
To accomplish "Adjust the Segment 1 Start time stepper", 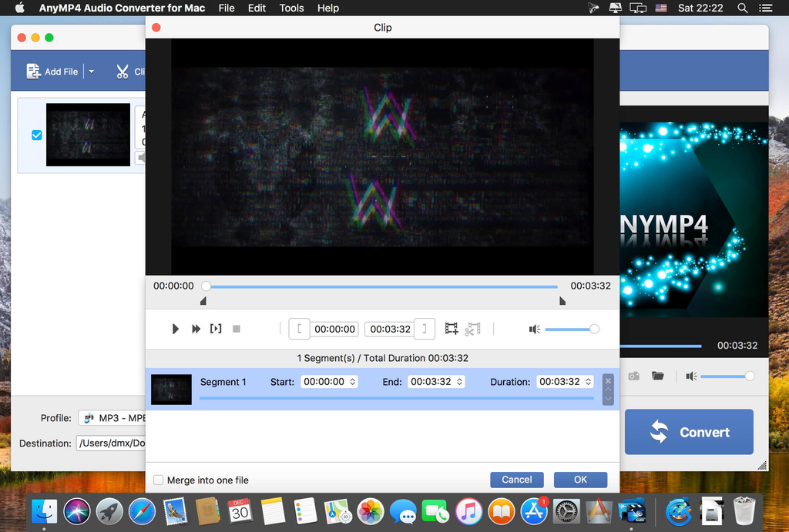I will click(353, 382).
